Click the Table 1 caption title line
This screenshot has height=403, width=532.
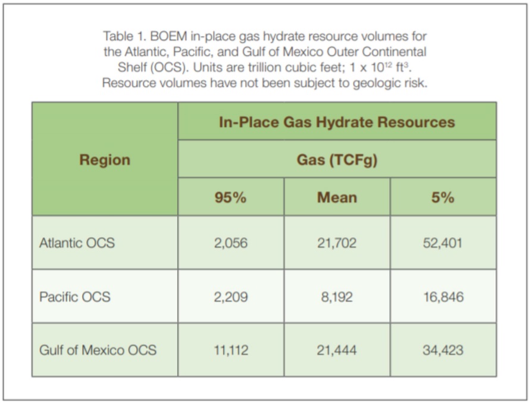pos(265,37)
